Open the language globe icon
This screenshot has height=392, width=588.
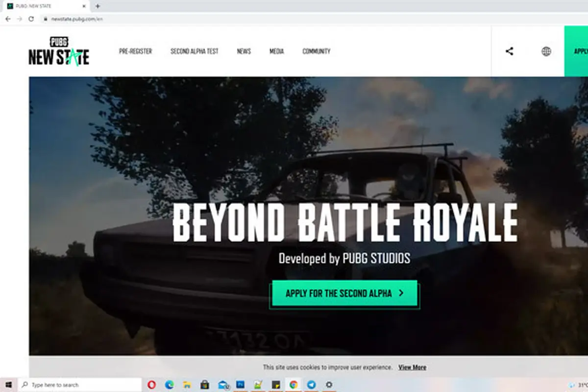546,51
